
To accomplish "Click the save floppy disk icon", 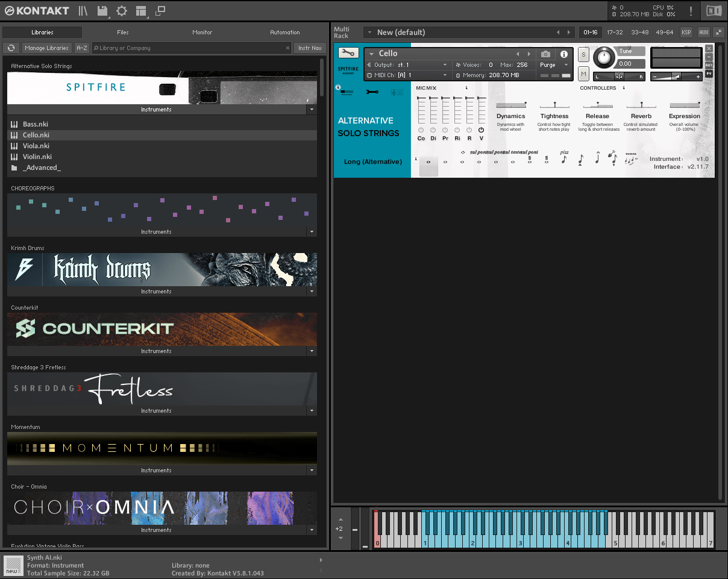I will click(102, 11).
